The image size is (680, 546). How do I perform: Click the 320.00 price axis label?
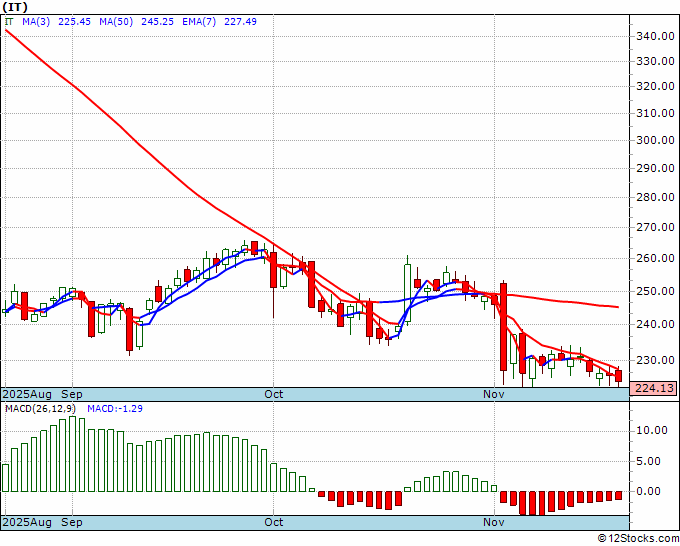click(655, 87)
